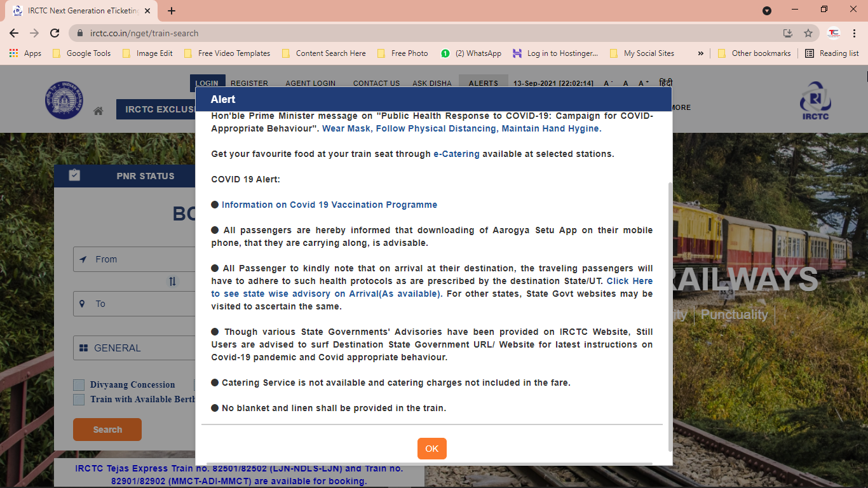868x488 pixels.
Task: Reload the IRCTC page
Action: pyautogui.click(x=55, y=33)
